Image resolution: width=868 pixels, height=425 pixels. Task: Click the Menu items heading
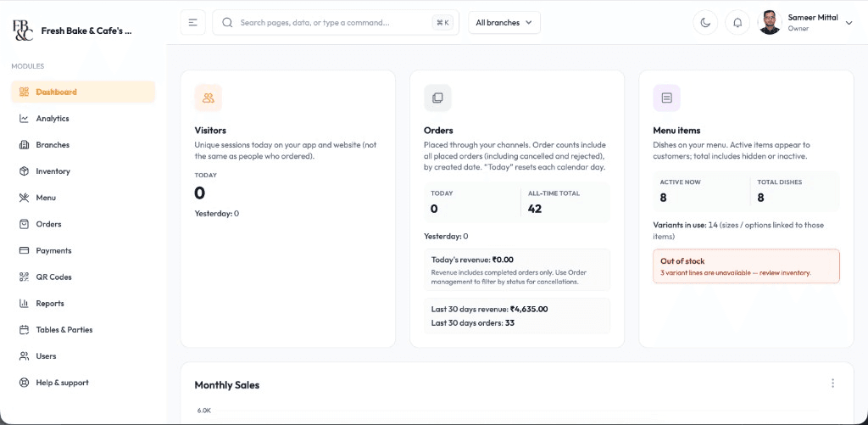(x=676, y=131)
